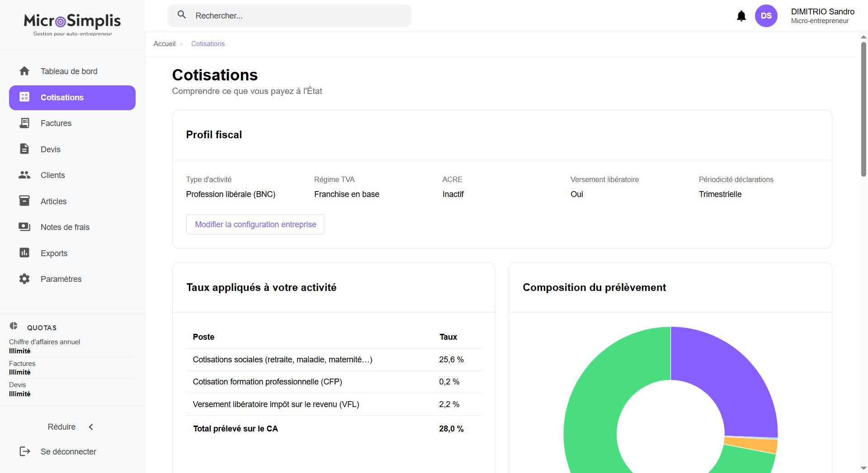Click Composition du prélèvement heading
This screenshot has width=868, height=473.
(594, 287)
